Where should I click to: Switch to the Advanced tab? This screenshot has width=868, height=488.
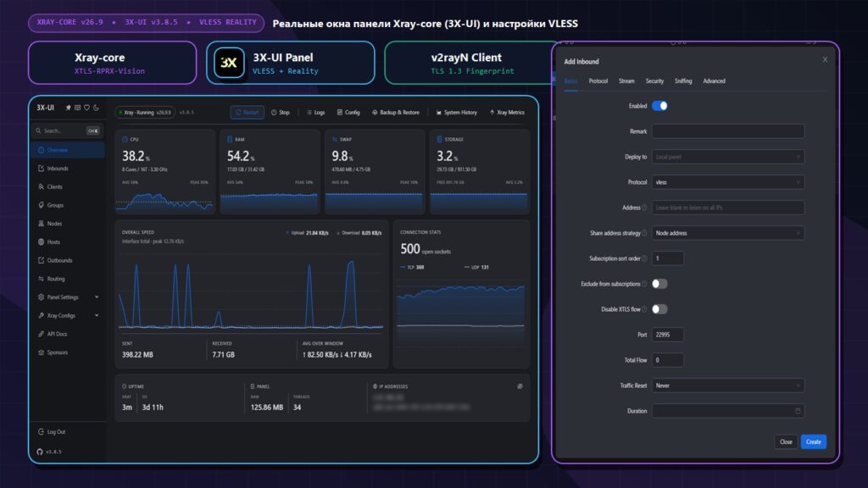(714, 80)
